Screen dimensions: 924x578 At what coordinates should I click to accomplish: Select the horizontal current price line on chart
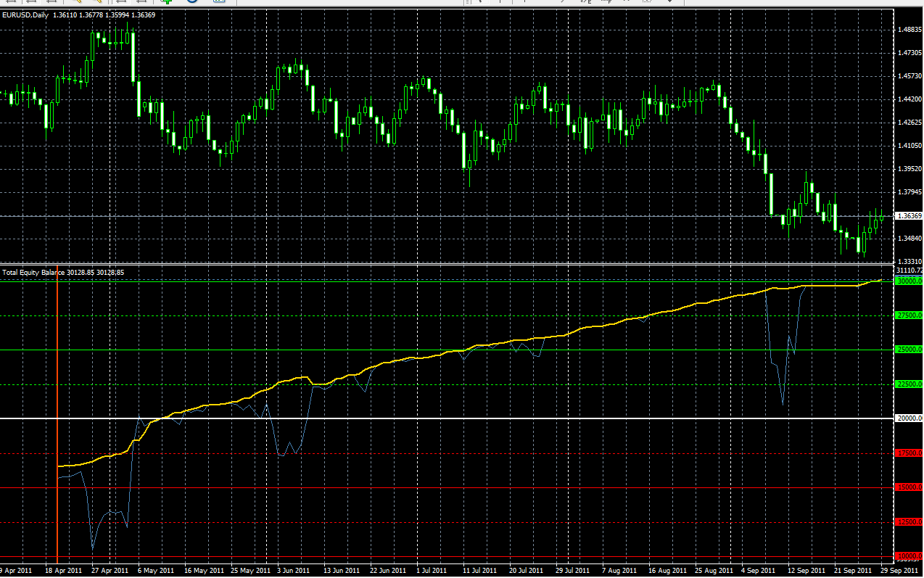point(446,216)
